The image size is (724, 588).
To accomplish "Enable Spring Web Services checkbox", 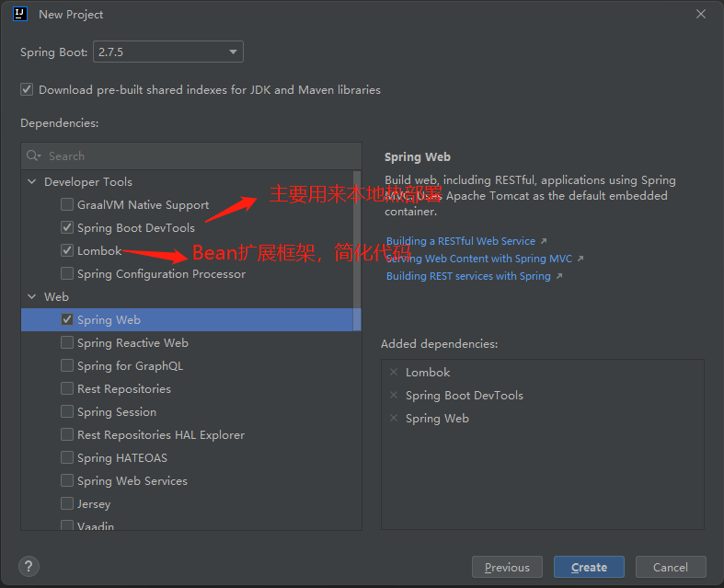I will 67,481.
